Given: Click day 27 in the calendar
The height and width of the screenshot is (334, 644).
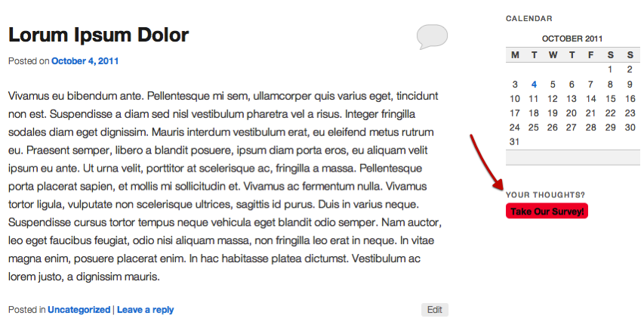Looking at the screenshot, I should click(x=572, y=128).
